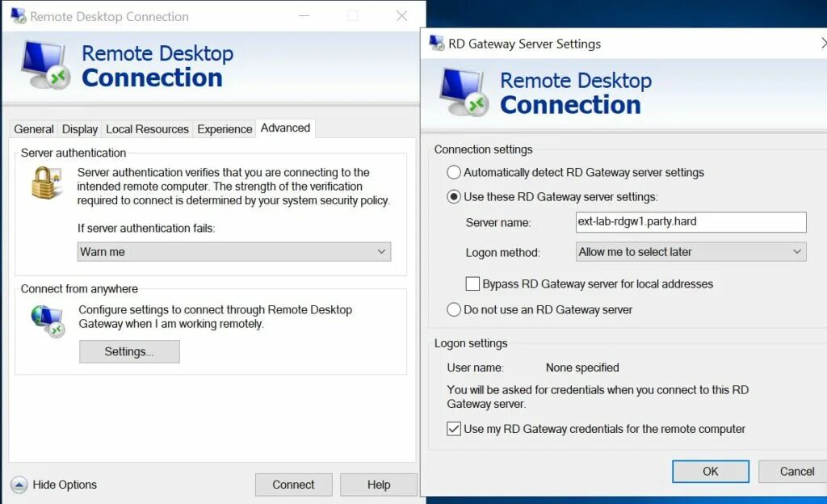
Task: Click the monitor logo in RD Gateway Settings banner
Action: tap(464, 92)
